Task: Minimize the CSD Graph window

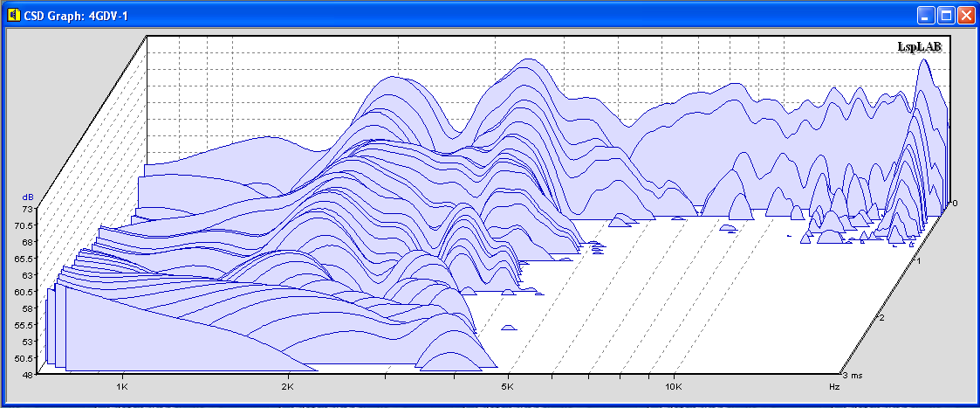Action: (926, 15)
